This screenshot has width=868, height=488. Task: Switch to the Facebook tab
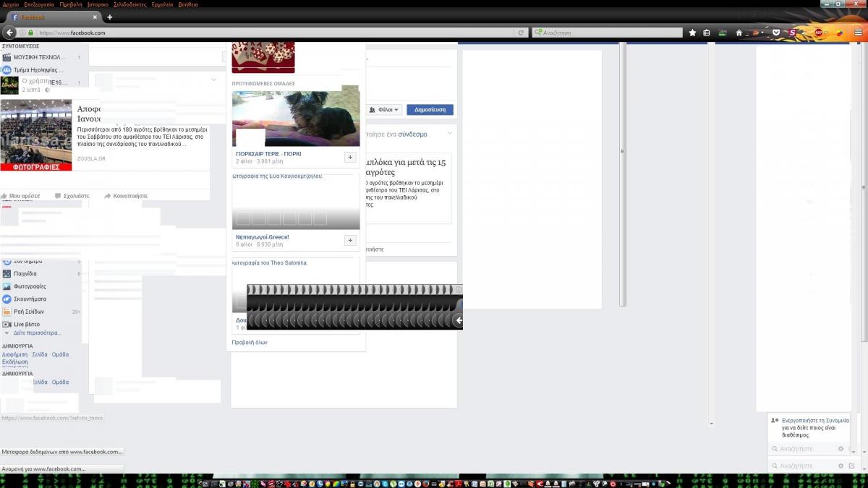click(53, 17)
